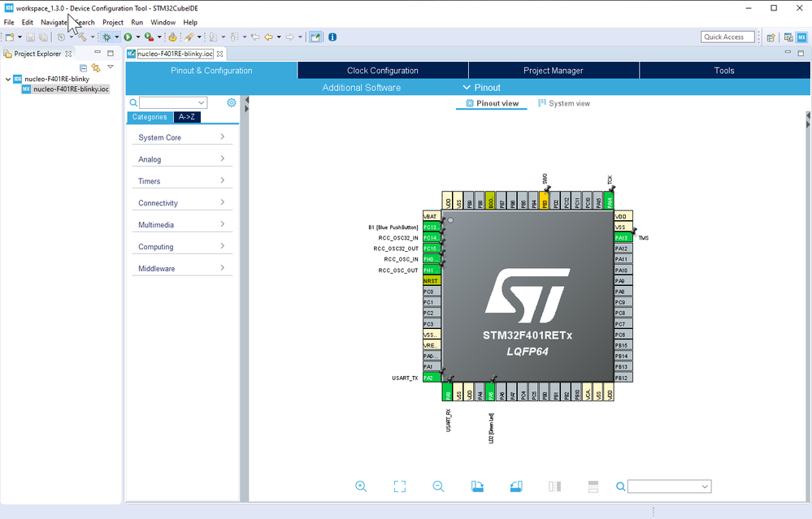This screenshot has width=812, height=519.
Task: Click the Project Explorer tab
Action: (38, 54)
